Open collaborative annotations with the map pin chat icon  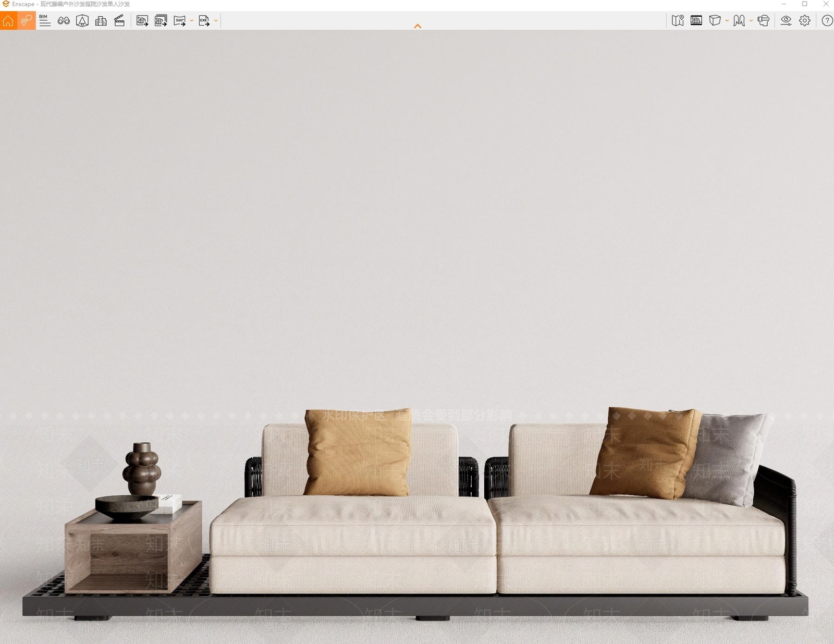point(27,21)
